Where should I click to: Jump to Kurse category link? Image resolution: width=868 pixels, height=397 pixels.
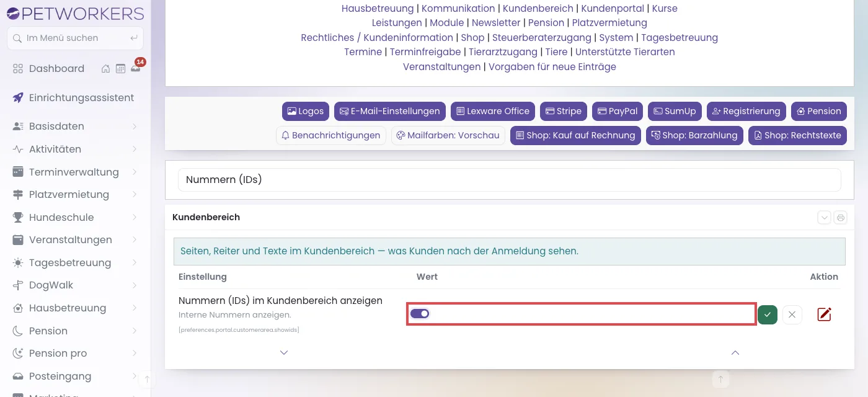(665, 9)
